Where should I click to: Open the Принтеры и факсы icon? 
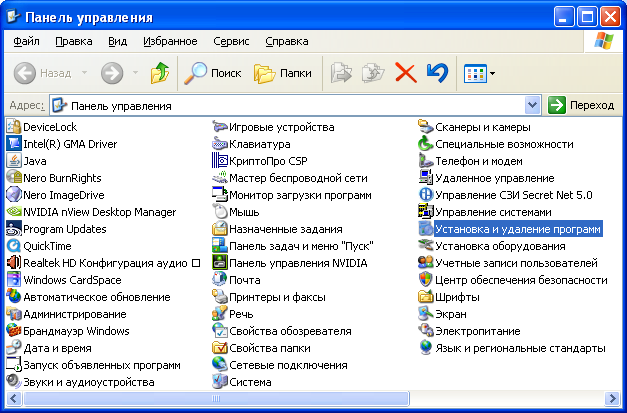click(x=220, y=297)
